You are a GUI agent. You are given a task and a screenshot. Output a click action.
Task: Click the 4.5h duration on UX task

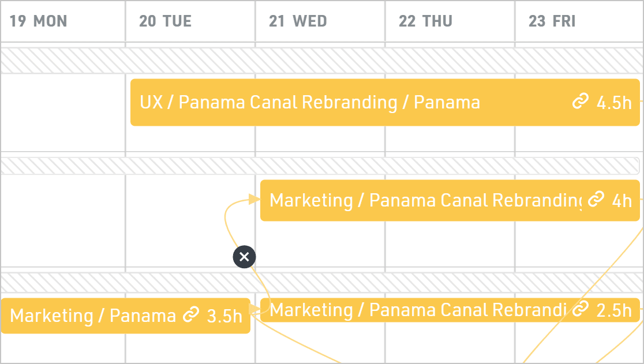point(614,103)
